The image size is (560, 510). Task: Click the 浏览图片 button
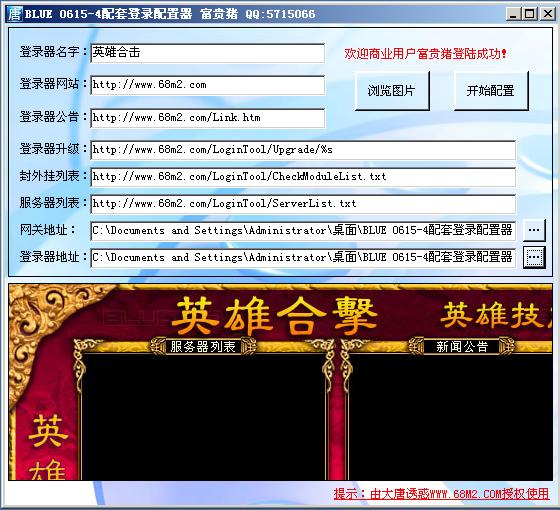[x=392, y=91]
